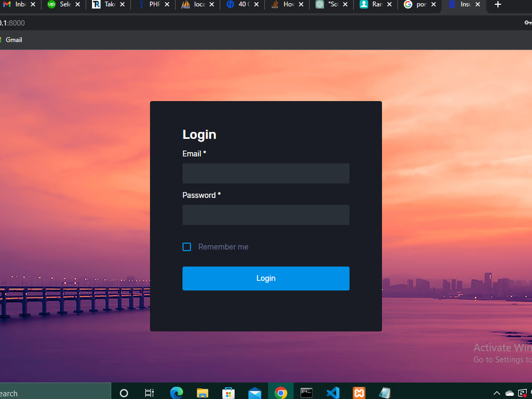Open Task View on the taskbar
The width and height of the screenshot is (532, 399).
pyautogui.click(x=149, y=393)
